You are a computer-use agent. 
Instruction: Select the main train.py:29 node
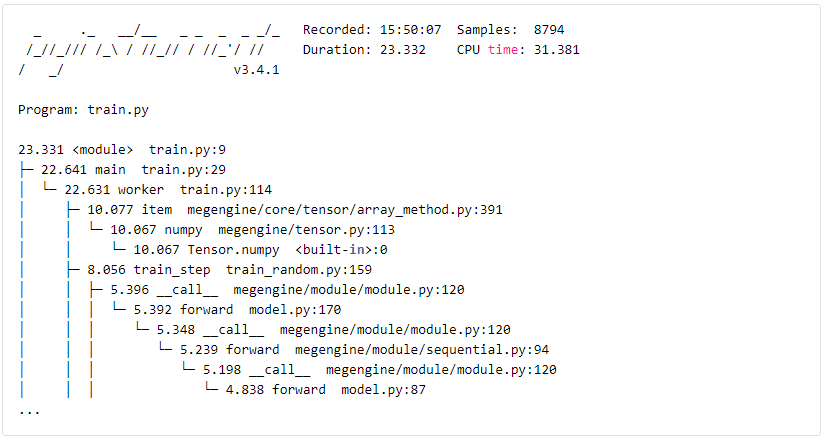click(133, 170)
